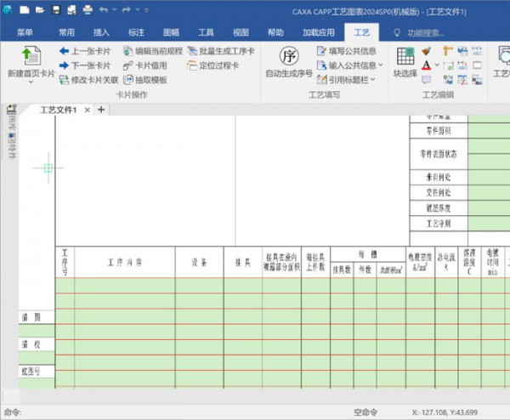Click the empty rectangle frame icon
Viewport: 510px width, 420px height.
tap(477, 65)
